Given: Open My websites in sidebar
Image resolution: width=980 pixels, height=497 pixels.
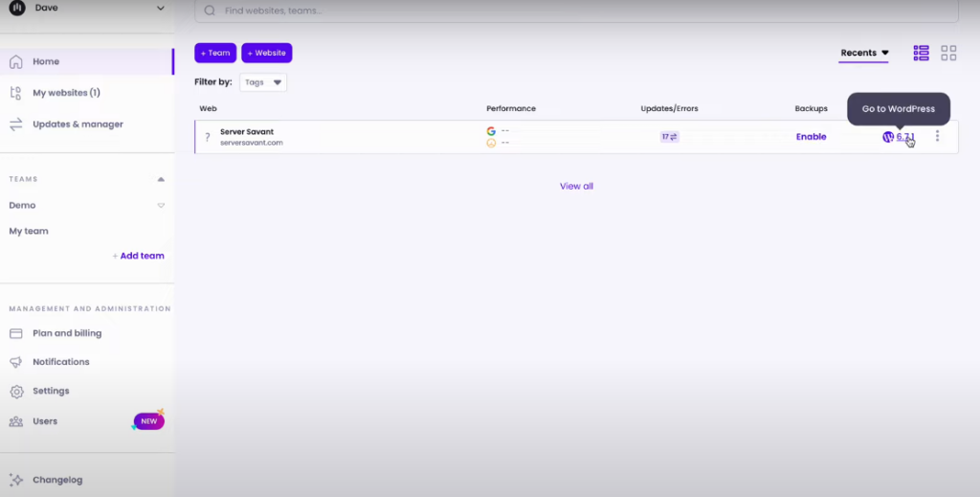Looking at the screenshot, I should pos(66,93).
